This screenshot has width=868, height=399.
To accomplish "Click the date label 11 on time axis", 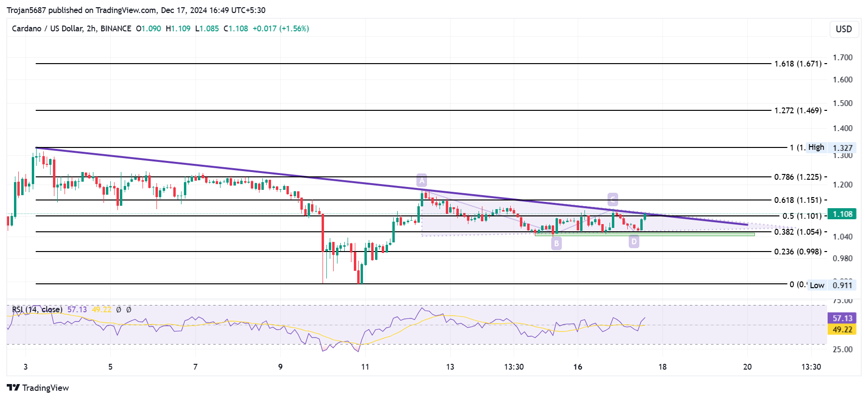I will click(x=365, y=367).
